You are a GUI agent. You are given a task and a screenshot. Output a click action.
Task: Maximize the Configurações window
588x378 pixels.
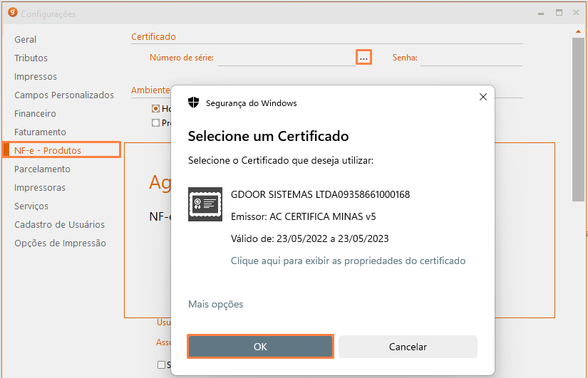[x=559, y=13]
